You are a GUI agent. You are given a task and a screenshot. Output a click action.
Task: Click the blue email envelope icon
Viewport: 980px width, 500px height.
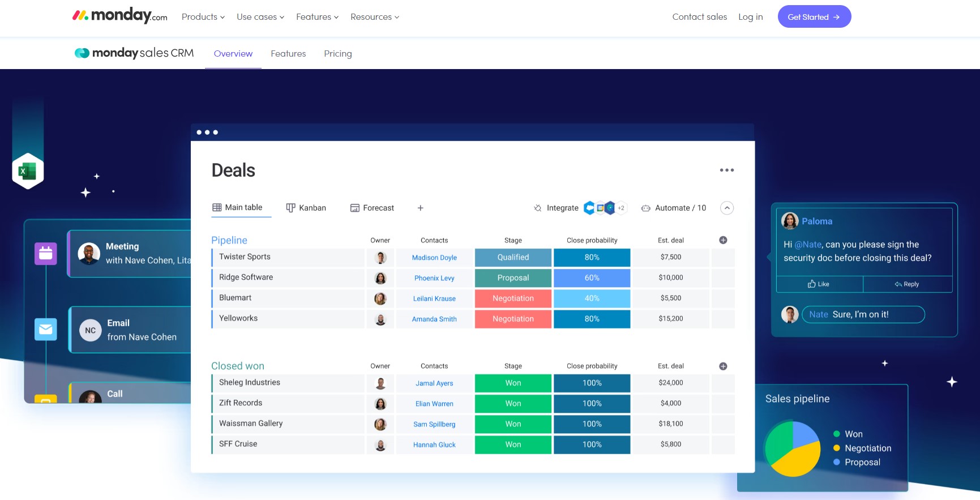(46, 329)
